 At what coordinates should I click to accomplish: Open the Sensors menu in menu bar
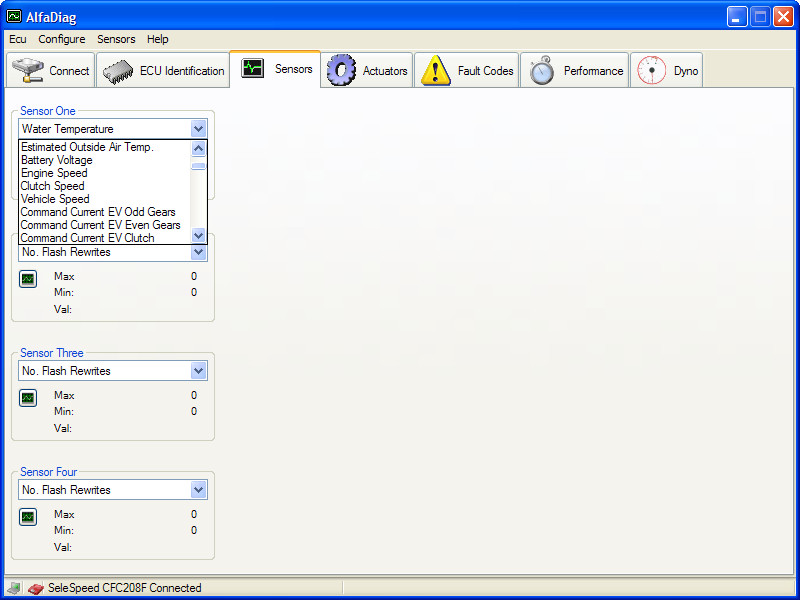(116, 39)
